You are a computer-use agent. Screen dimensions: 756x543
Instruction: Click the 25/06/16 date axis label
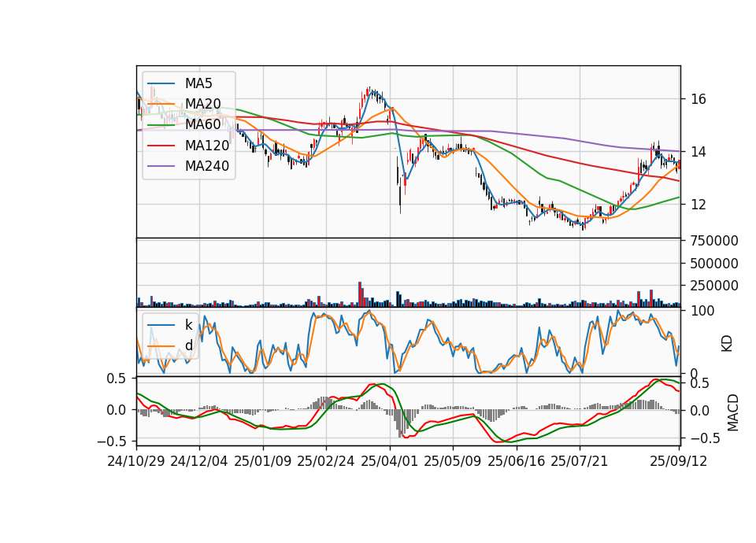point(517,461)
